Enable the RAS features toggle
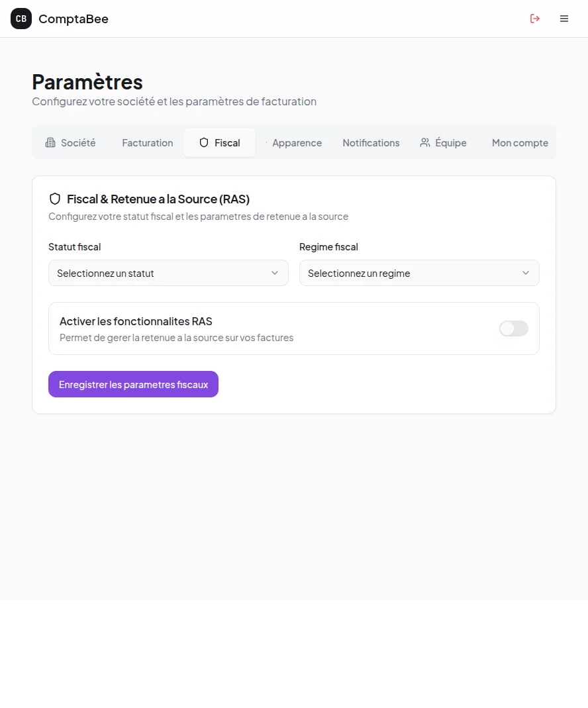588x708 pixels. (x=514, y=329)
